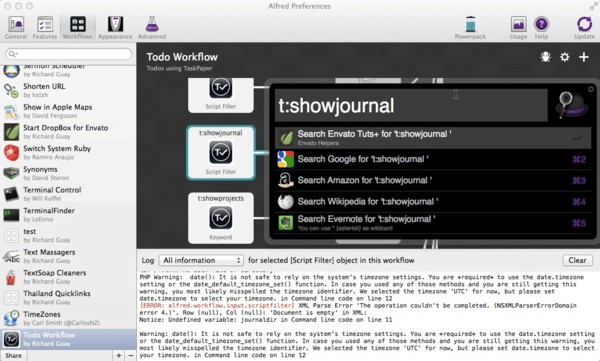
Task: Open the Powerpack toolbar item
Action: pos(470,28)
